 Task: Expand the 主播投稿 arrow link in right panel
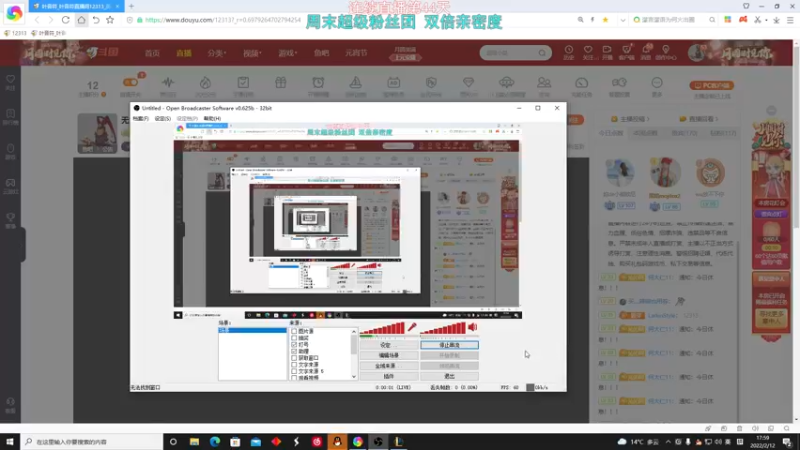point(632,119)
